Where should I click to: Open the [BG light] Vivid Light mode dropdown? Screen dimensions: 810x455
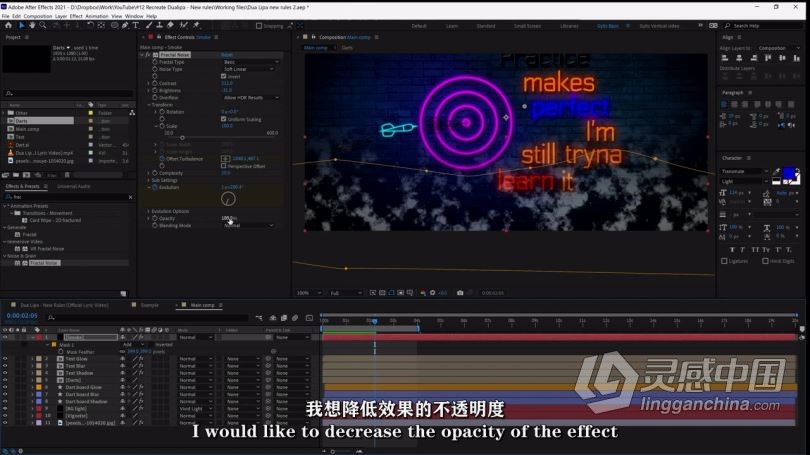click(195, 409)
